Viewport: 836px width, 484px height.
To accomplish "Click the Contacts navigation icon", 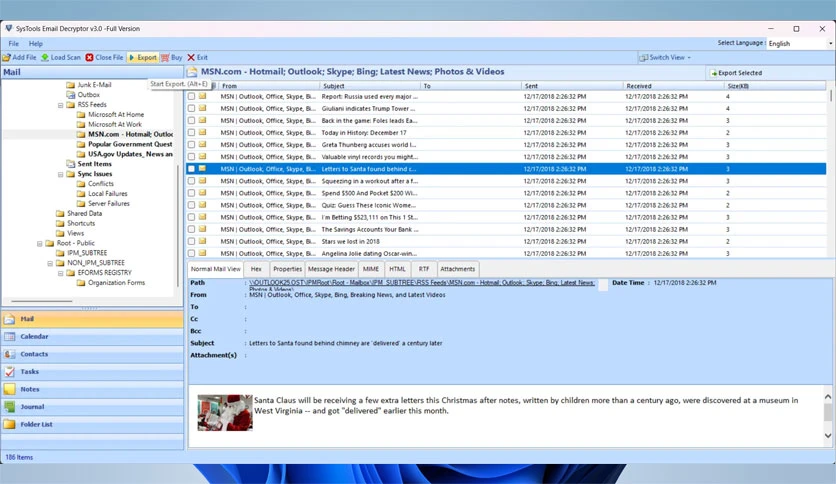I will pos(10,354).
